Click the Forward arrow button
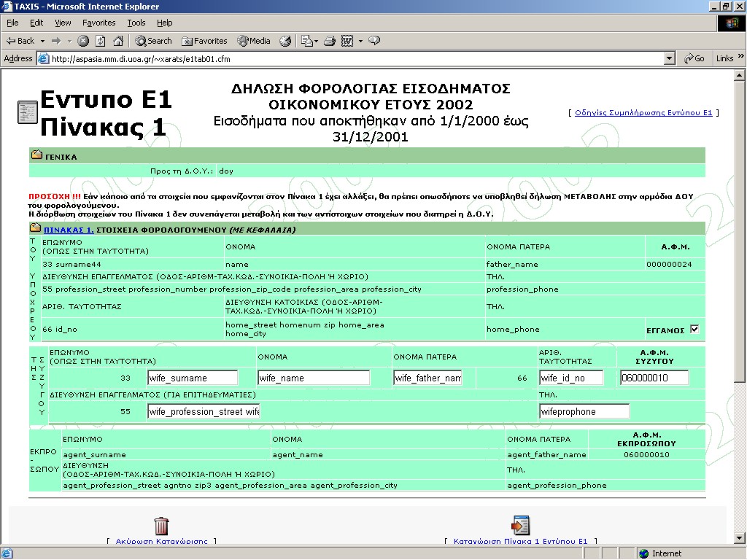This screenshot has height=560, width=747. (56, 41)
